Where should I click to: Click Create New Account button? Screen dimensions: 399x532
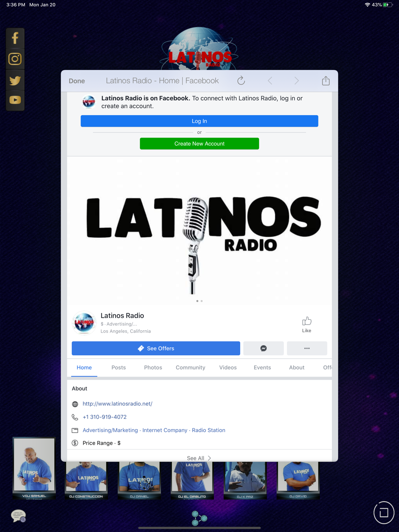click(199, 144)
